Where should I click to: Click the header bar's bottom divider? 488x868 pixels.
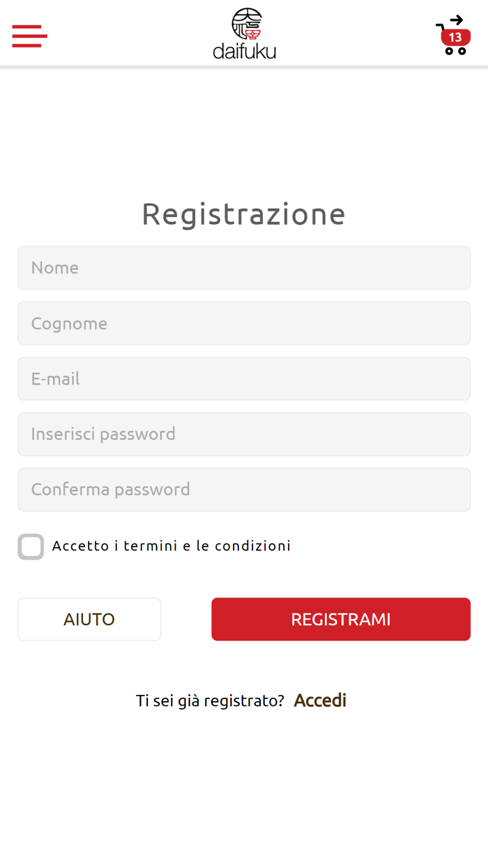tap(244, 67)
